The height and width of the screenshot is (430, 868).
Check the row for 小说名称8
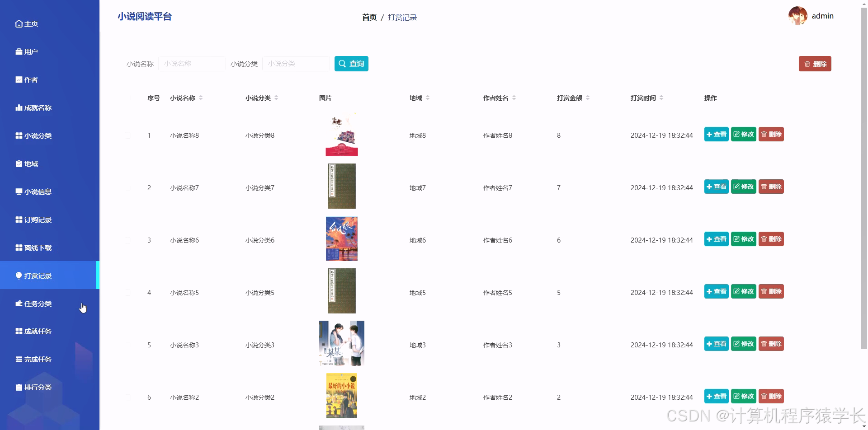pyautogui.click(x=128, y=136)
